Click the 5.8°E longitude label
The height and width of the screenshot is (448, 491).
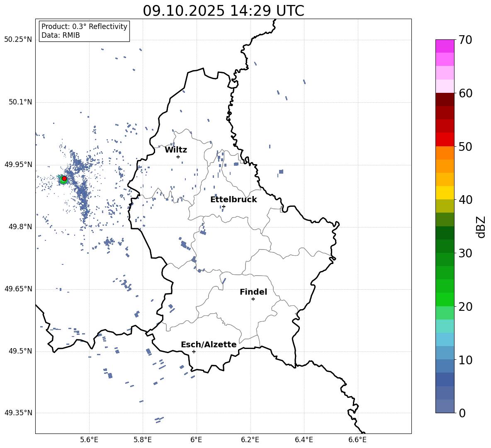tap(143, 440)
